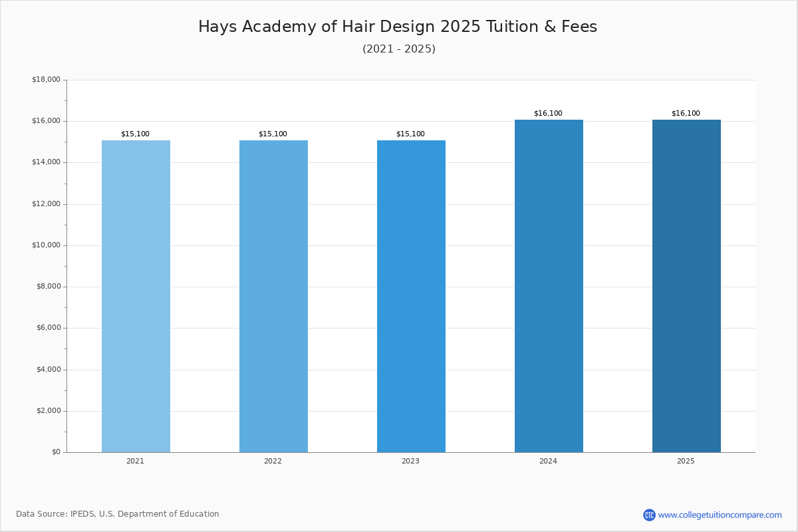Click the 2021 x-axis label

(135, 461)
